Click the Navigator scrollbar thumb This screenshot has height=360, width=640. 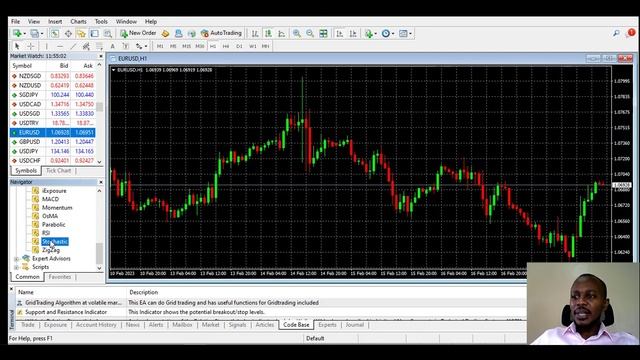[99, 253]
